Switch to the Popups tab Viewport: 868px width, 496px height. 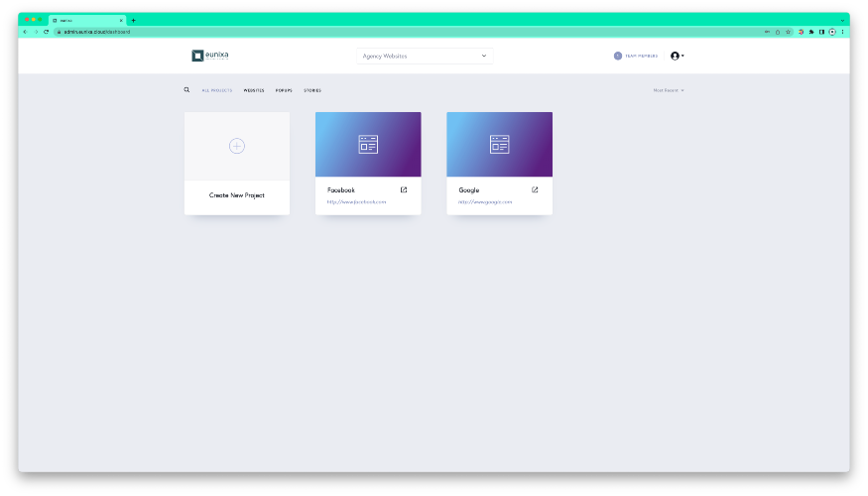click(x=284, y=90)
